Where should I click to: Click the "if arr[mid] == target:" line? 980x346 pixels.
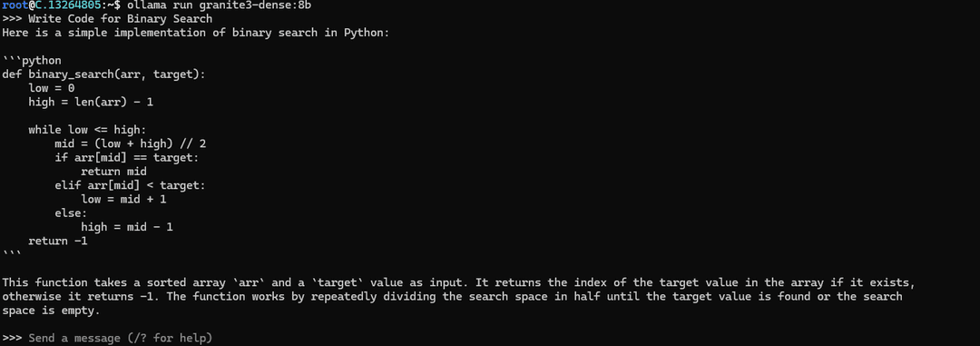tap(126, 158)
